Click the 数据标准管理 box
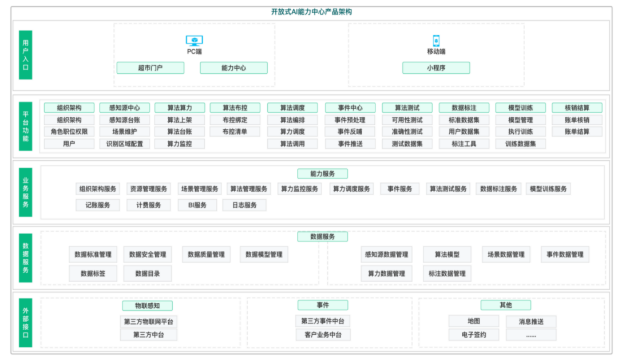Screen dimensions: 618x364 coord(93,255)
